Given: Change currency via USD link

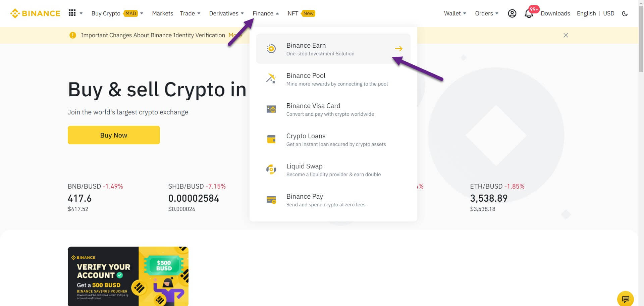Looking at the screenshot, I should coord(608,13).
